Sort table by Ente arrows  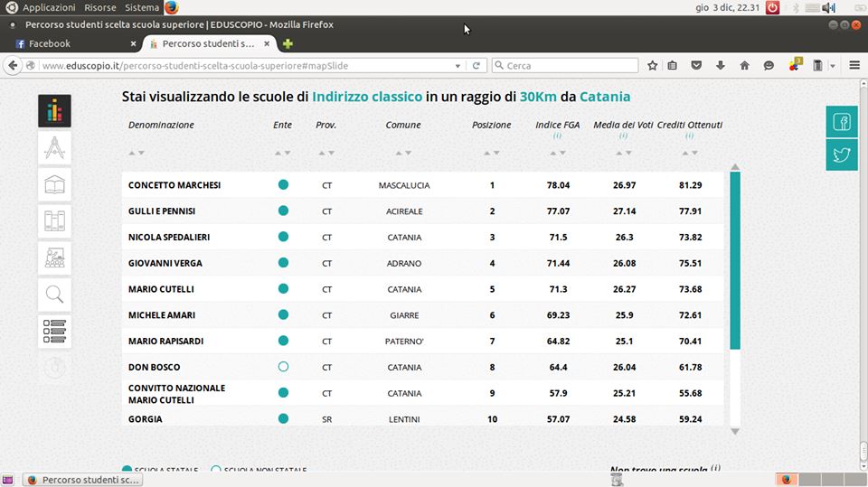pyautogui.click(x=283, y=153)
